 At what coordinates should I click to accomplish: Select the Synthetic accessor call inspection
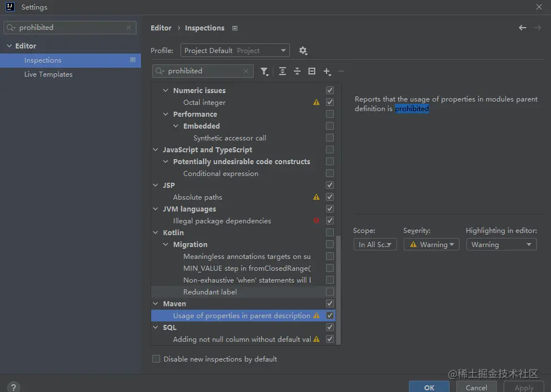point(243,138)
